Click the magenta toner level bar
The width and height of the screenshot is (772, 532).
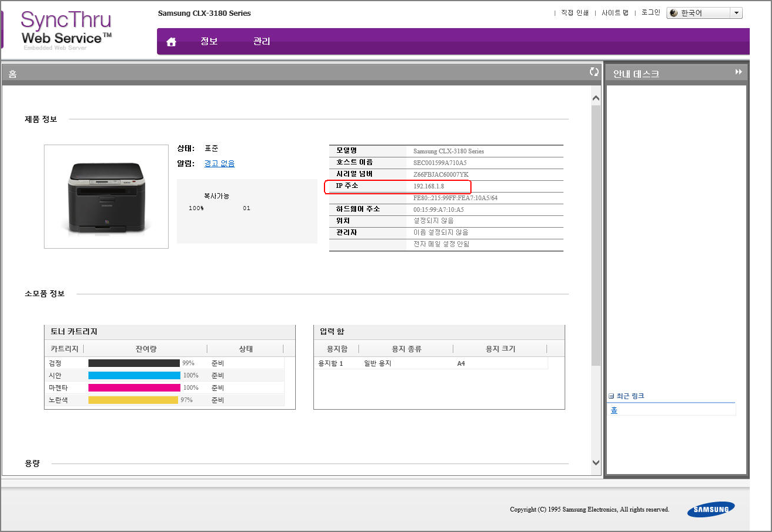(134, 388)
